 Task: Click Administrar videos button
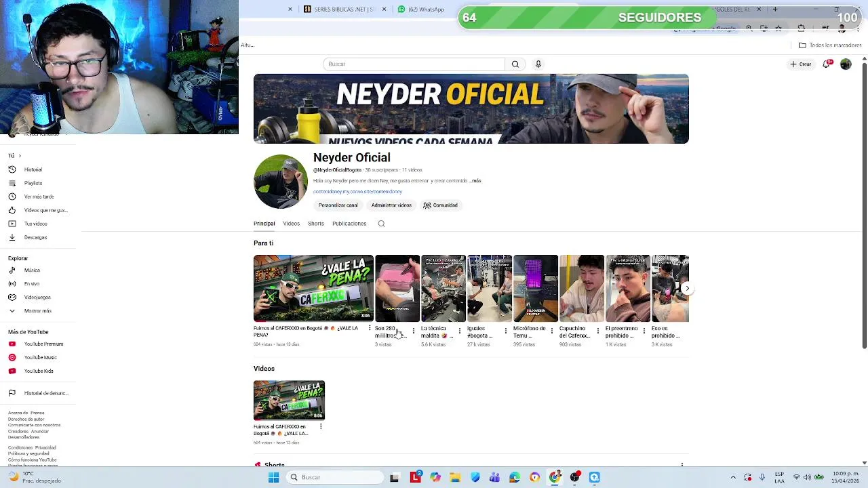coord(391,205)
